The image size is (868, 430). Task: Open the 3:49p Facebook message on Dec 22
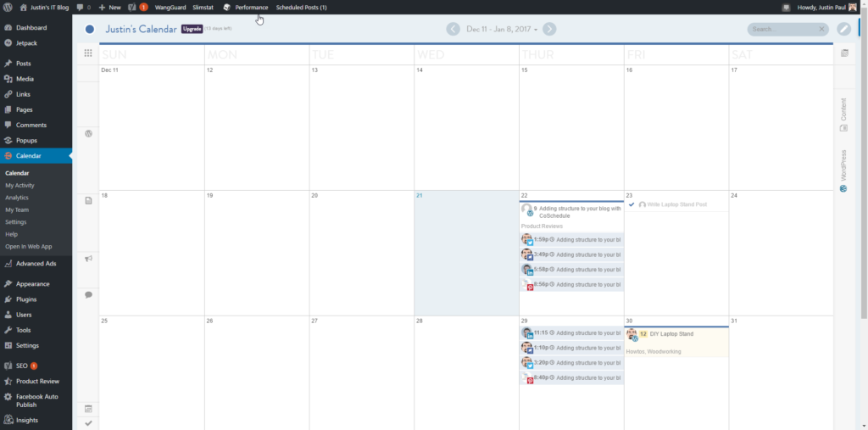pos(571,254)
